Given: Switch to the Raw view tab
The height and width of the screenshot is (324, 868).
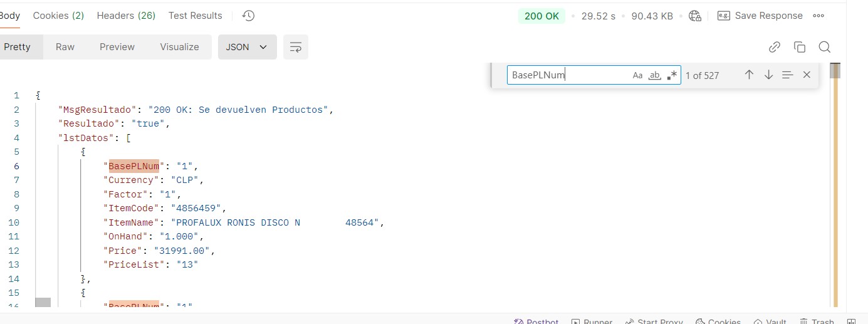Looking at the screenshot, I should point(65,47).
